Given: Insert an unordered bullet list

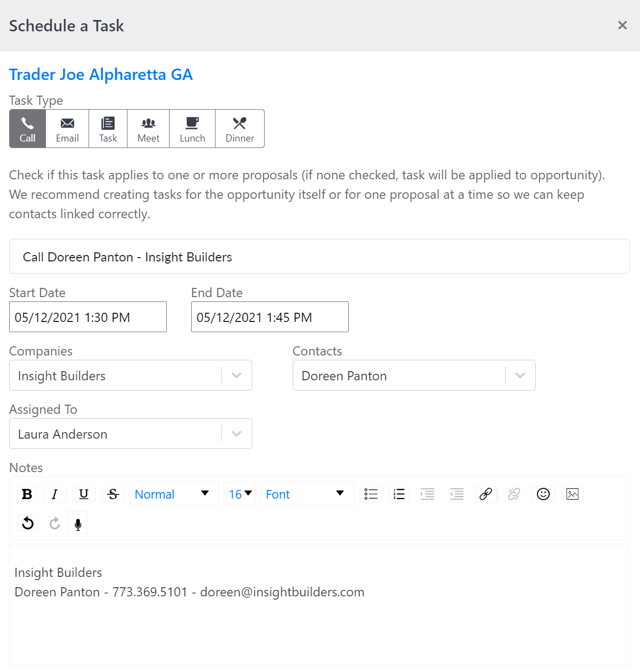Looking at the screenshot, I should [x=371, y=494].
